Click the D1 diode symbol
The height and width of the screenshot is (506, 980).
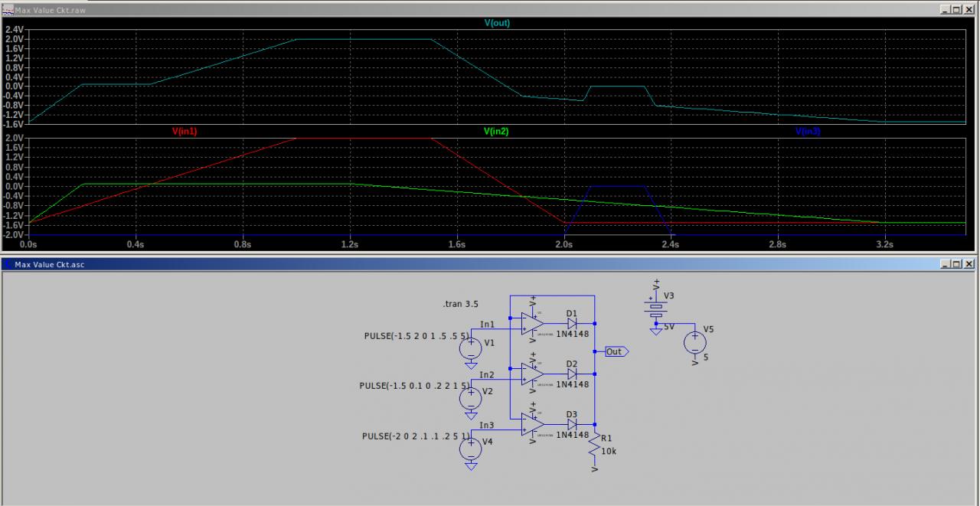(x=572, y=324)
